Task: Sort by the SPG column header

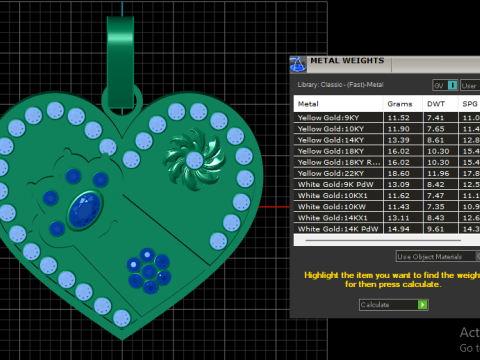Action: click(469, 104)
